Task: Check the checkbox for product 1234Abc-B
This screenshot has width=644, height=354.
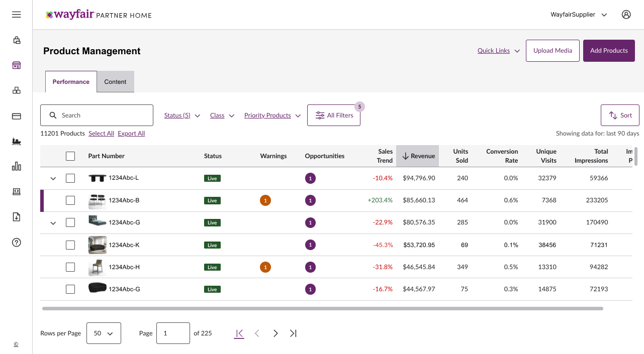Action: pos(70,200)
